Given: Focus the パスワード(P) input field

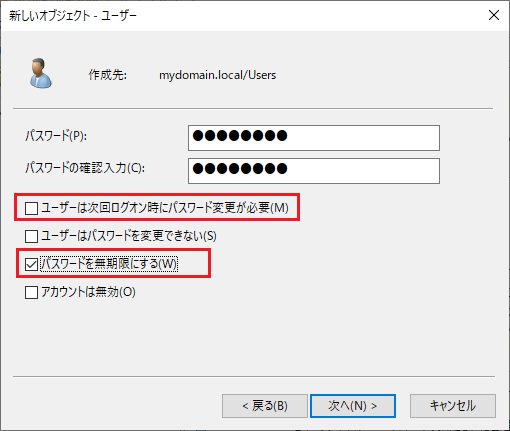Looking at the screenshot, I should [314, 138].
